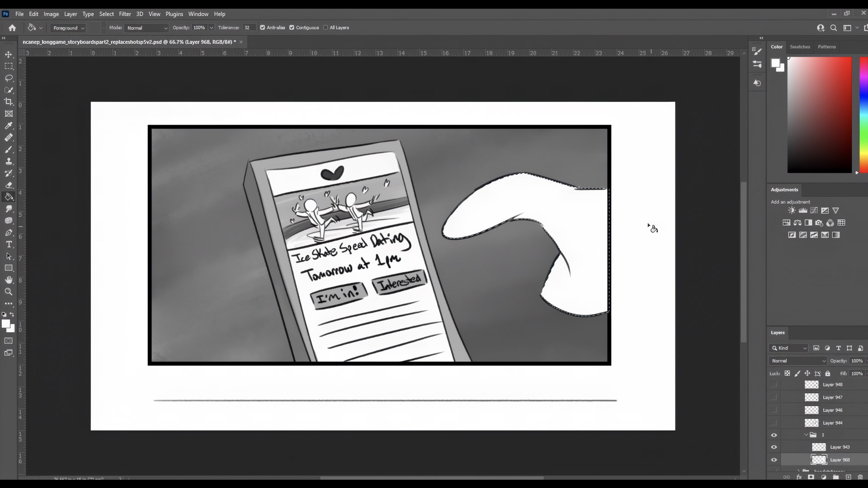
Task: Select the Hand tool
Action: 9,280
